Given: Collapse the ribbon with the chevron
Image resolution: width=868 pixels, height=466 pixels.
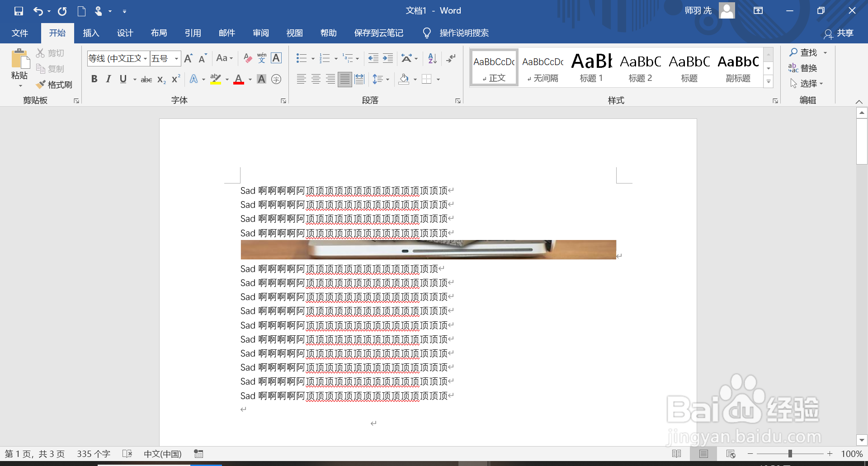Looking at the screenshot, I should 859,101.
